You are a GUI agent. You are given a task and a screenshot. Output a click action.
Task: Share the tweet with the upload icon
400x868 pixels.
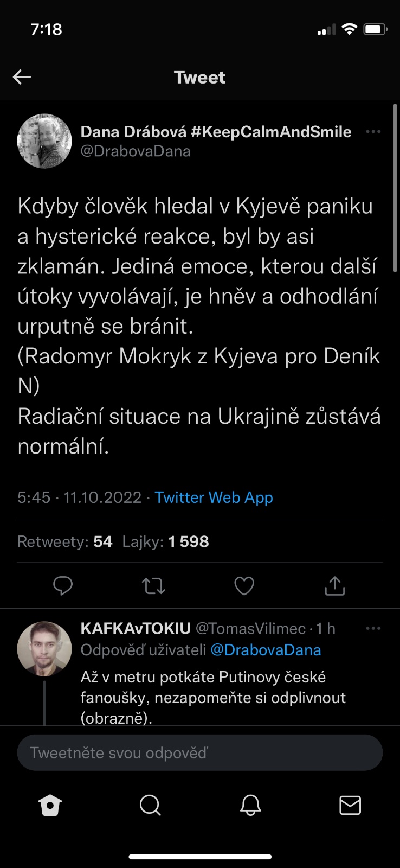(x=334, y=586)
